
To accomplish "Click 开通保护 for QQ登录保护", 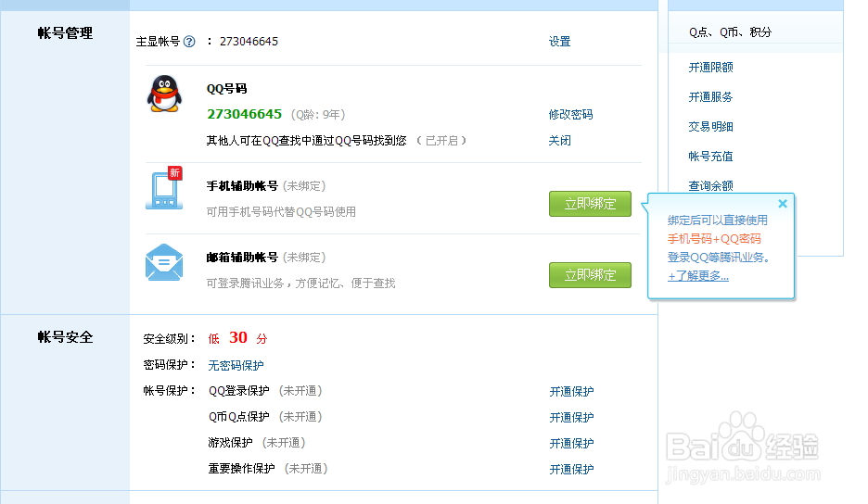I will [571, 392].
